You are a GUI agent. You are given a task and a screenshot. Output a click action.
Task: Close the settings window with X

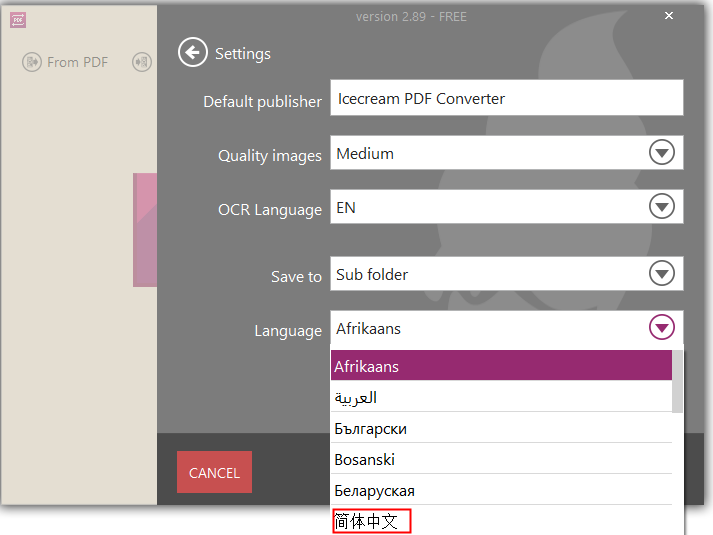668,15
